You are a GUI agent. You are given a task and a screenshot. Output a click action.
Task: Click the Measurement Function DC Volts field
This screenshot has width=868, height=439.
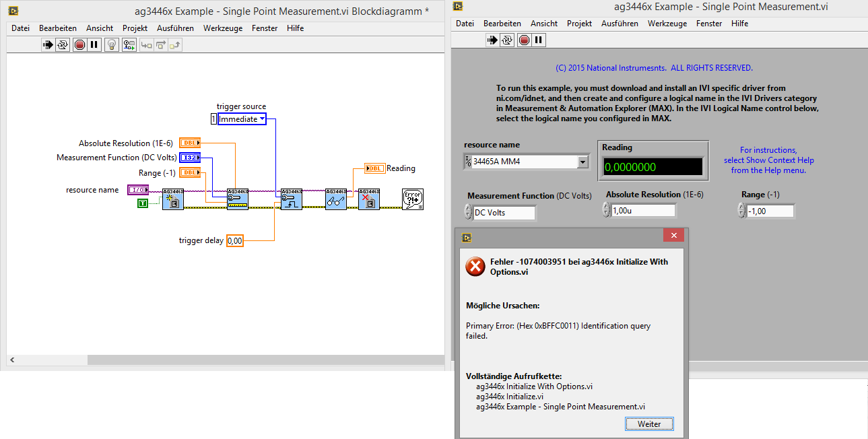click(x=504, y=213)
